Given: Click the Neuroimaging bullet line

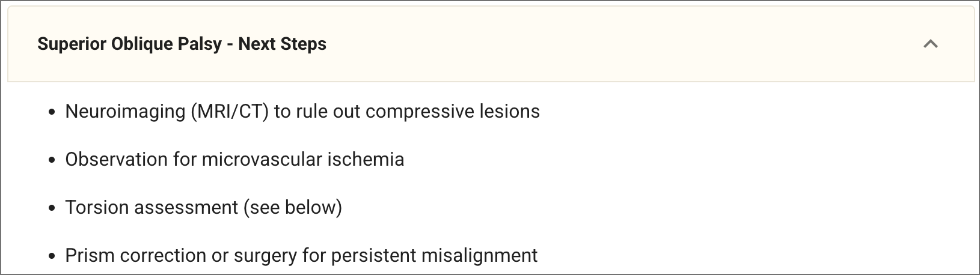Looking at the screenshot, I should coord(302,112).
